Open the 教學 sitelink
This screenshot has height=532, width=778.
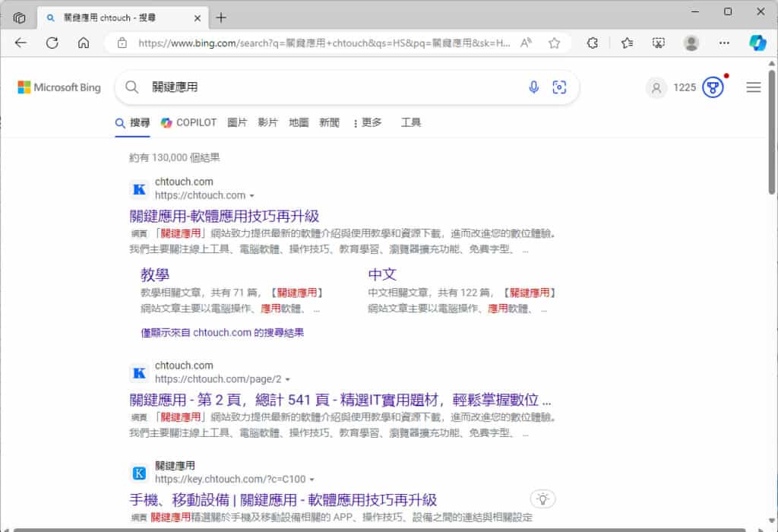[x=155, y=274]
